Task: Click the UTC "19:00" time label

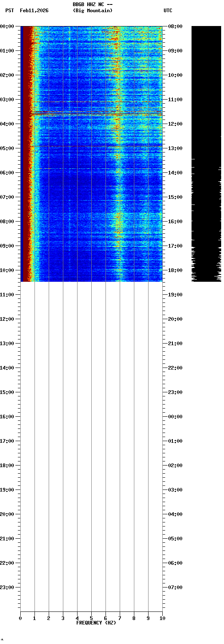Action: [x=175, y=295]
